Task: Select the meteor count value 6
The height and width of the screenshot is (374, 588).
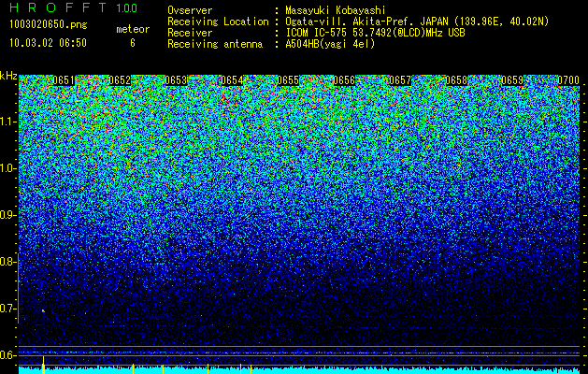Action: coord(133,43)
